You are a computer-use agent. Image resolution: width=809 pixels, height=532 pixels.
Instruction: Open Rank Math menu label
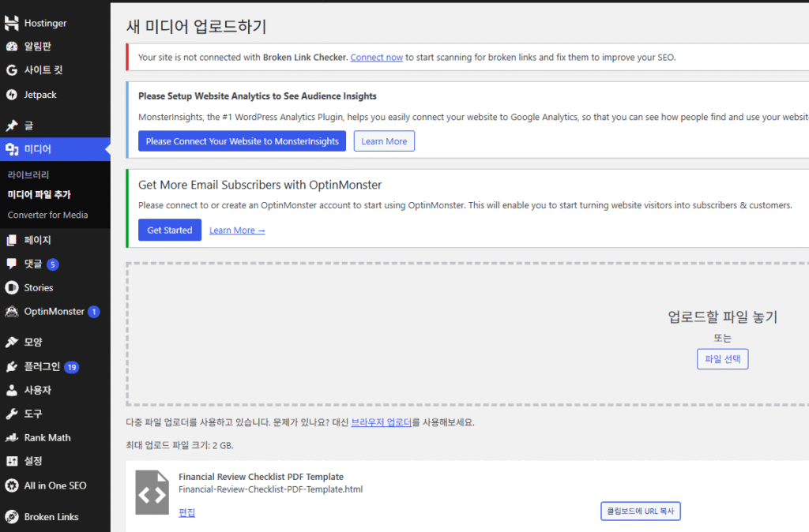pos(47,437)
